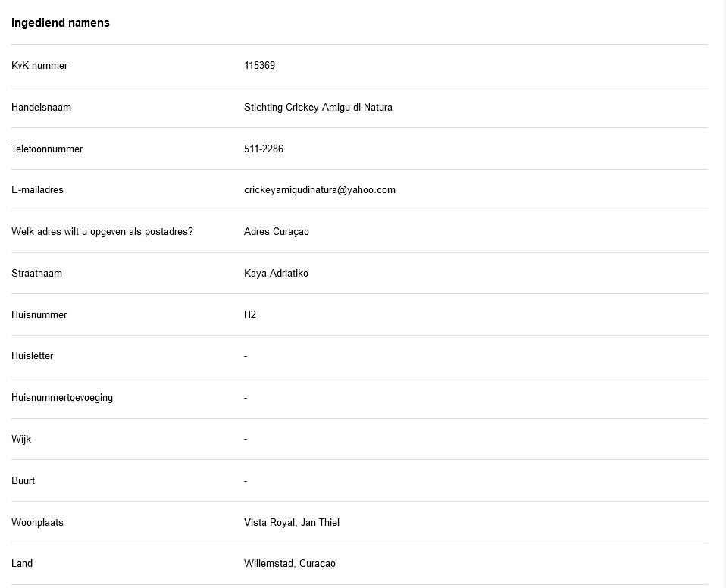Click the "Huisnummertoevoeging" field label

tap(62, 398)
